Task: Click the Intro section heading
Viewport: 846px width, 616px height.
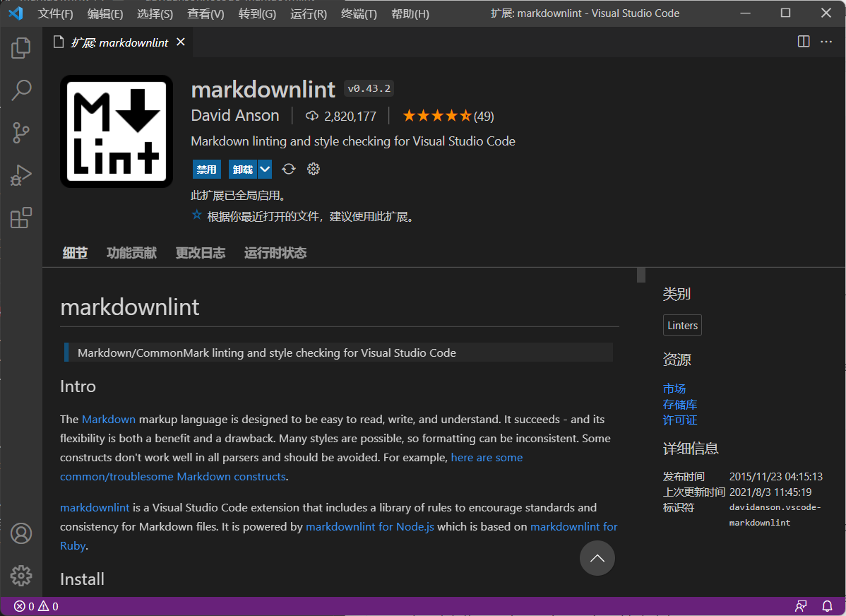Action: (78, 386)
